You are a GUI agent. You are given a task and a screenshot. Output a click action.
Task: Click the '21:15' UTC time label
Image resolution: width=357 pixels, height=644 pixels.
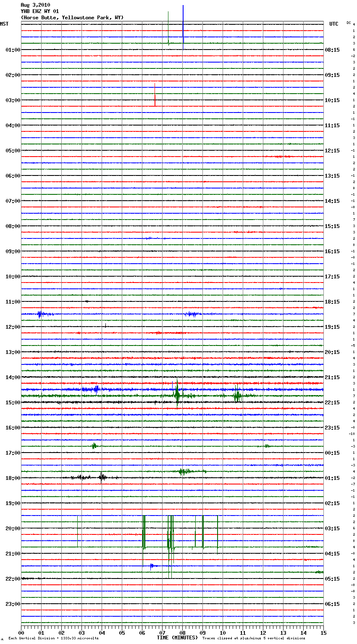pyautogui.click(x=332, y=377)
